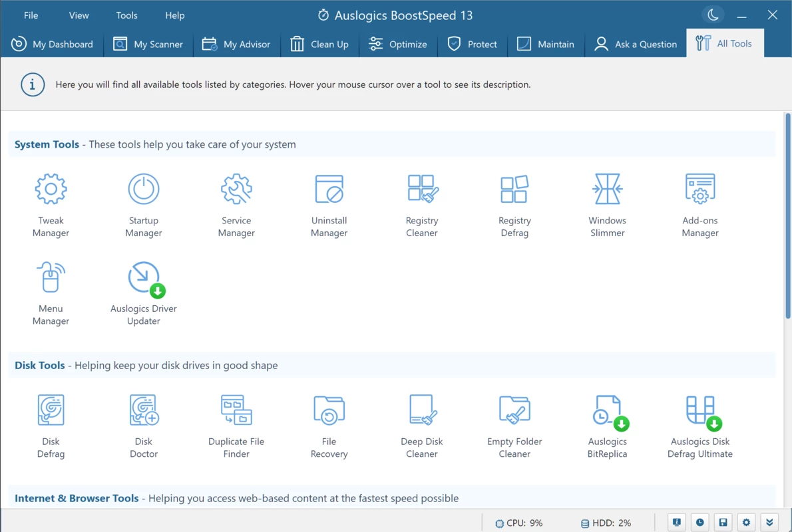Open the View menu
The height and width of the screenshot is (532, 792).
click(x=79, y=15)
